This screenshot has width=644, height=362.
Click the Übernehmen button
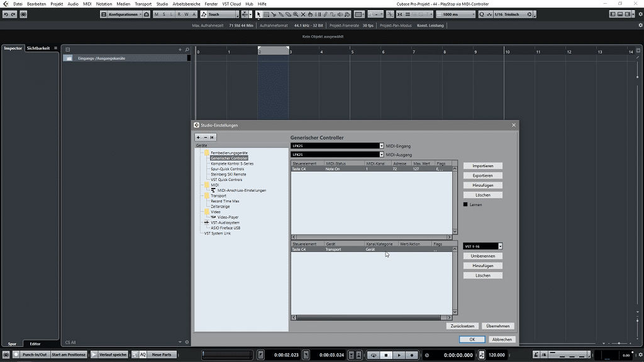498,326
